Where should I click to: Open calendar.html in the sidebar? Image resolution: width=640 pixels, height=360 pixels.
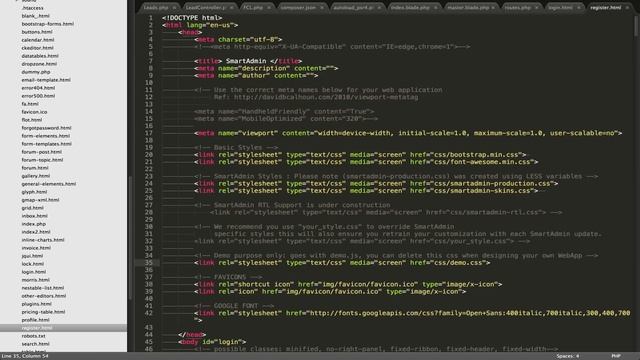(x=38, y=40)
